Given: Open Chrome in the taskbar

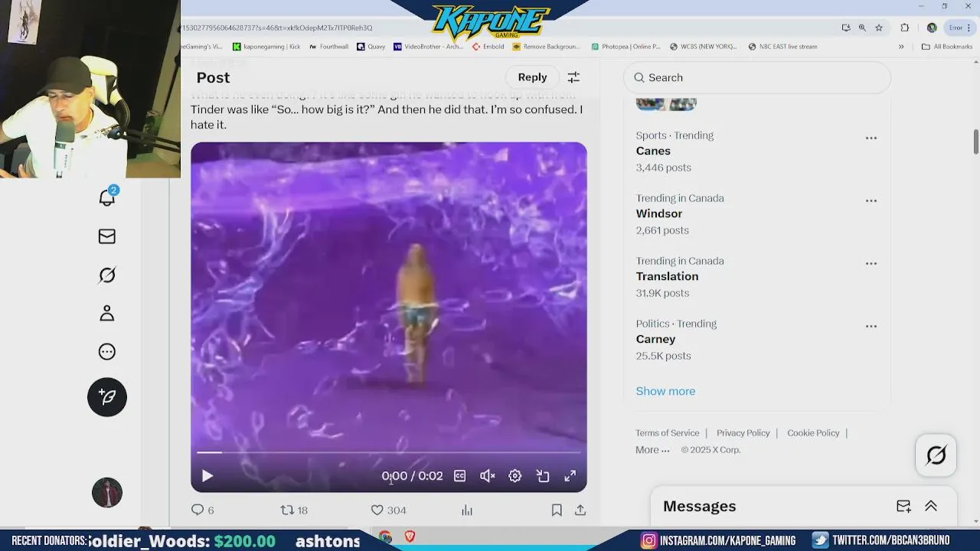Looking at the screenshot, I should [x=385, y=537].
